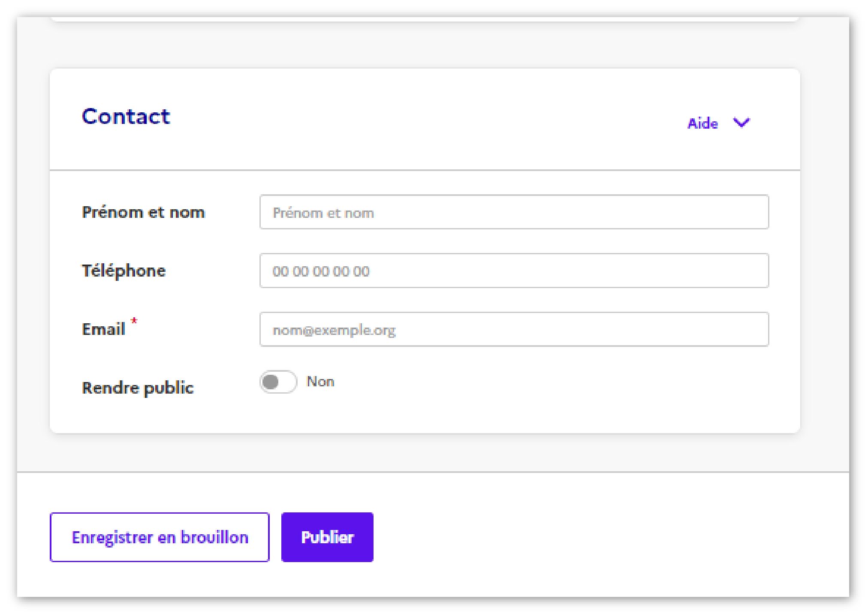Image resolution: width=868 pixels, height=614 pixels.
Task: Save with Enregistrer en brouillon button
Action: point(160,537)
